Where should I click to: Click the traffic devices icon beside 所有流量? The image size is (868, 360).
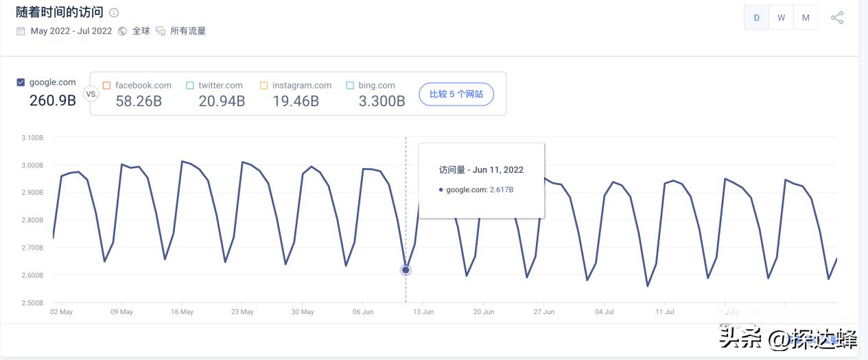point(161,31)
